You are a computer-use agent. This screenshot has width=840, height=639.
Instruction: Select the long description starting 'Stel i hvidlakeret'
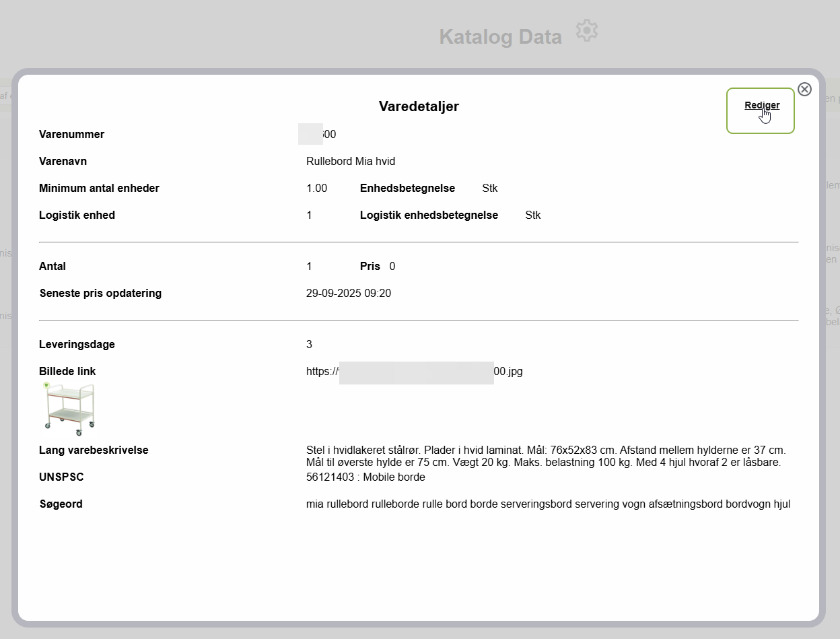click(x=546, y=457)
